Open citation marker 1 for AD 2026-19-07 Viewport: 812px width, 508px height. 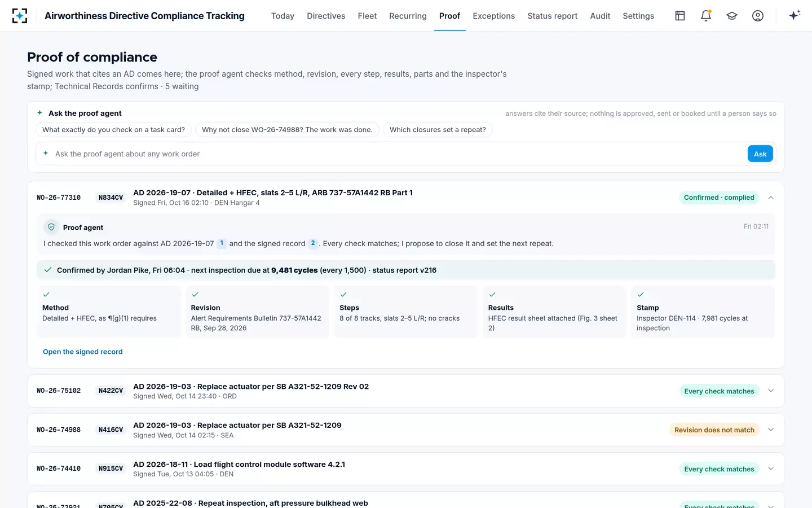coord(222,243)
